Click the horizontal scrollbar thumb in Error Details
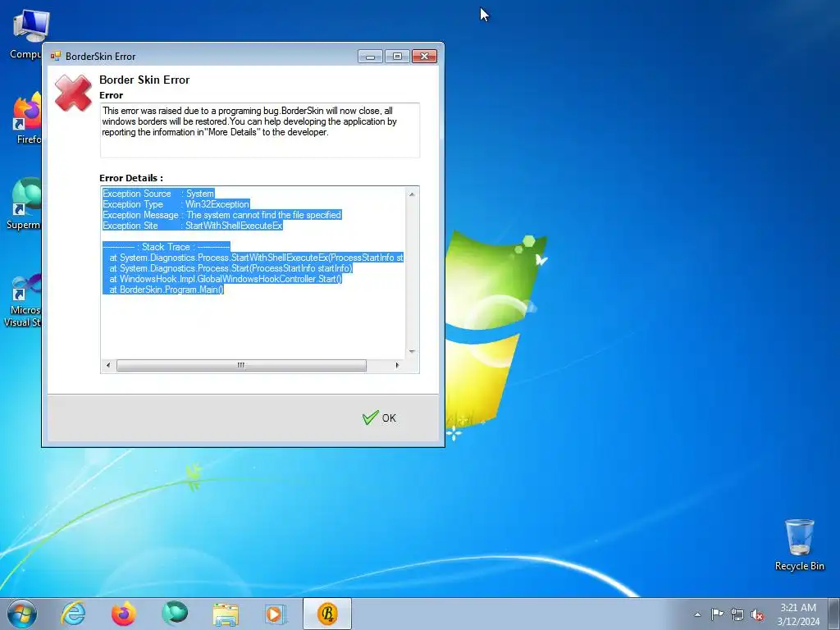The image size is (840, 630). click(x=242, y=365)
